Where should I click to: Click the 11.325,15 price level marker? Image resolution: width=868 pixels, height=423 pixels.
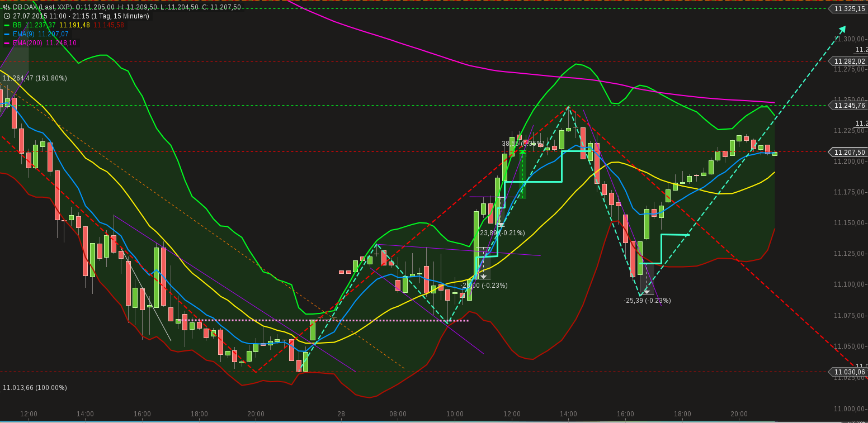(x=847, y=9)
